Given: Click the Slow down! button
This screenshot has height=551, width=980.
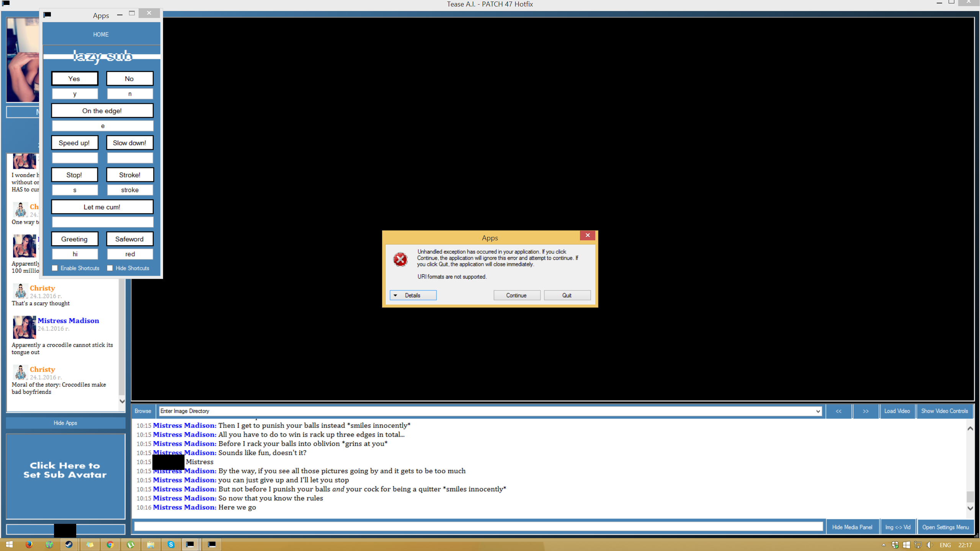Looking at the screenshot, I should [x=130, y=143].
